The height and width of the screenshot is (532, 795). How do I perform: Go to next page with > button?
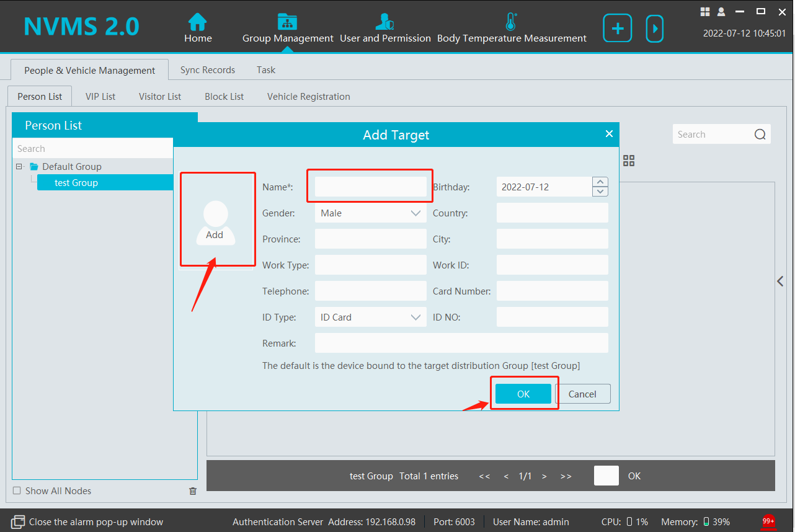[544, 476]
